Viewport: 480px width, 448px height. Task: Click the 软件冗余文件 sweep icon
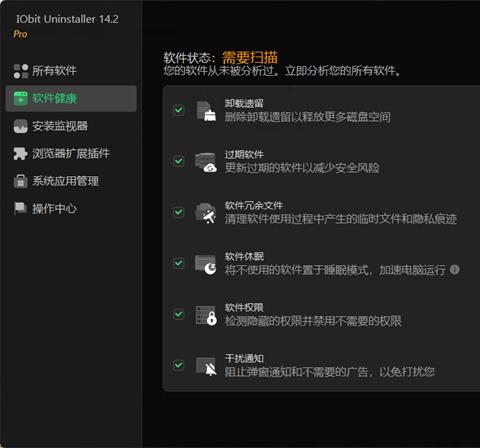[206, 213]
